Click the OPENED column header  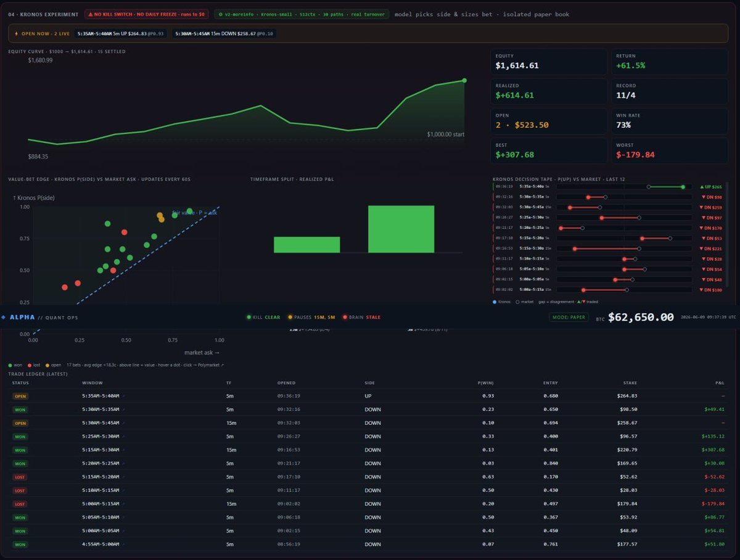[x=287, y=383]
